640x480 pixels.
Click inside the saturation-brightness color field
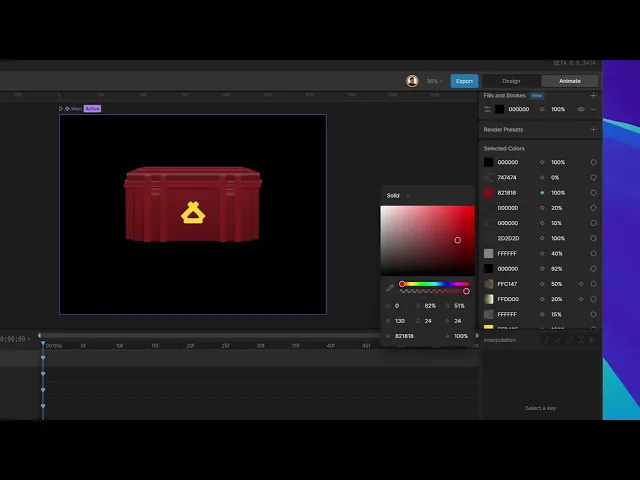coord(427,240)
